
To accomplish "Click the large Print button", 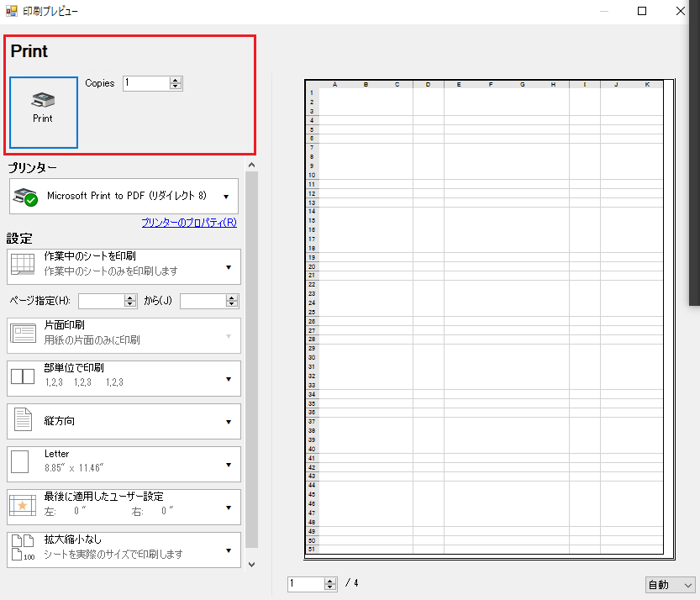I will [x=44, y=113].
